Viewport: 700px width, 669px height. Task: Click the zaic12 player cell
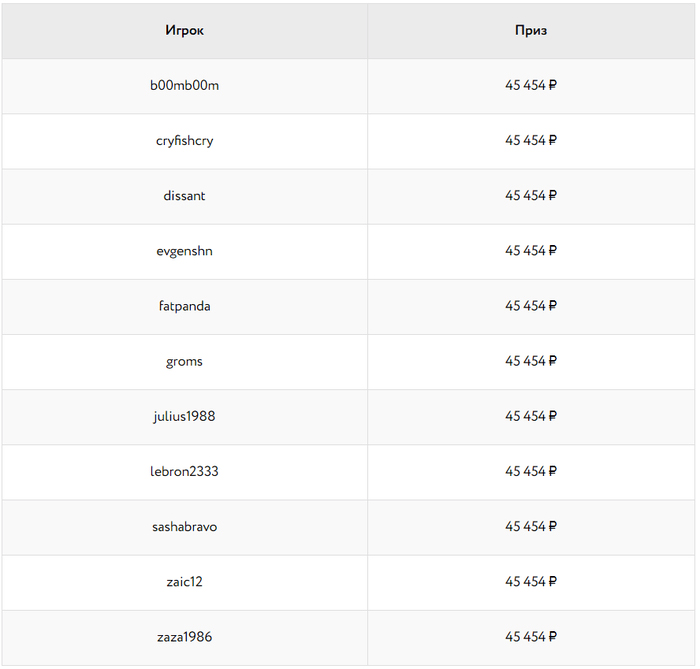tap(184, 582)
